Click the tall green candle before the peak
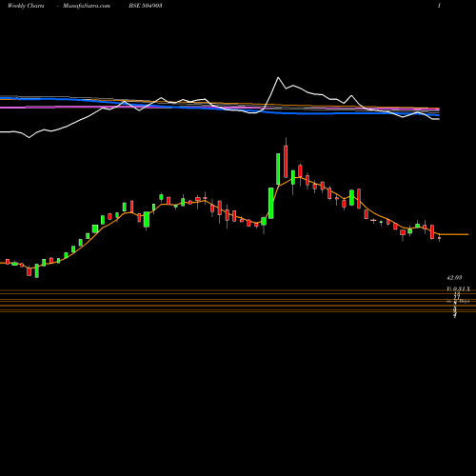The image size is (476, 476). [x=278, y=169]
